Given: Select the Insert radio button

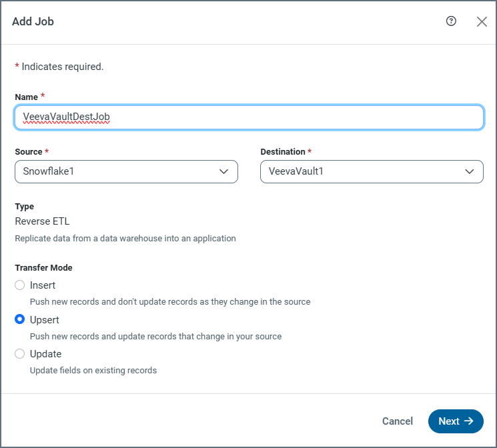Looking at the screenshot, I should point(20,285).
